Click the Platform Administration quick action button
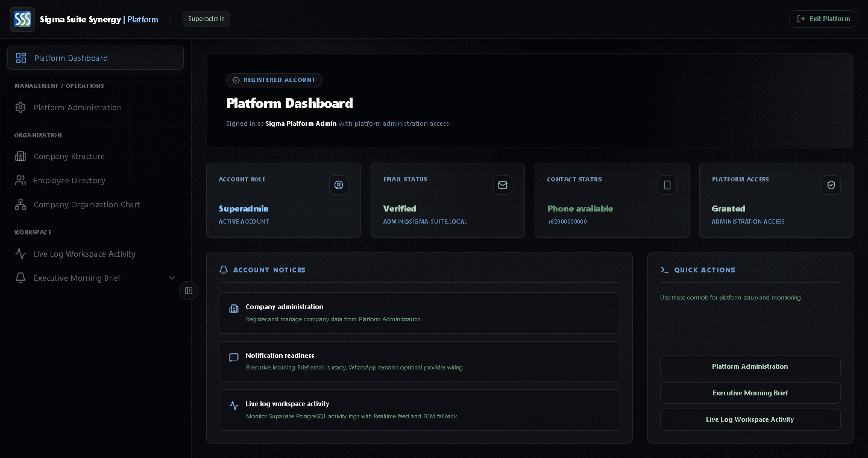This screenshot has height=458, width=868. tap(750, 366)
